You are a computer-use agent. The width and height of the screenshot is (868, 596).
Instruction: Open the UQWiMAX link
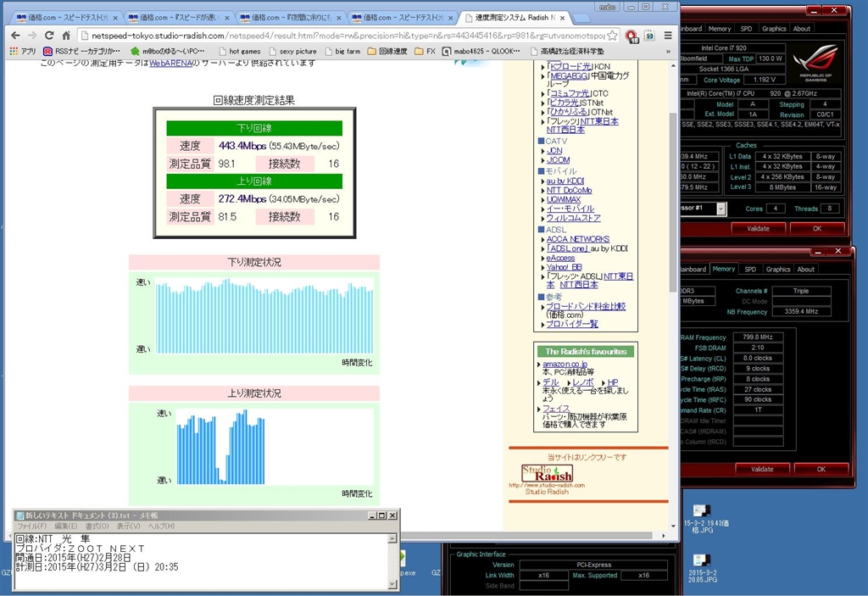(x=564, y=199)
